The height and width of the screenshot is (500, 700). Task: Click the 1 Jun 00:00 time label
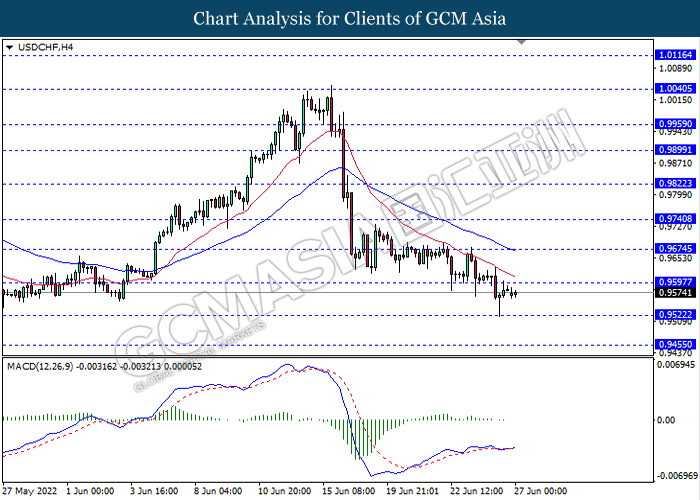pyautogui.click(x=90, y=491)
